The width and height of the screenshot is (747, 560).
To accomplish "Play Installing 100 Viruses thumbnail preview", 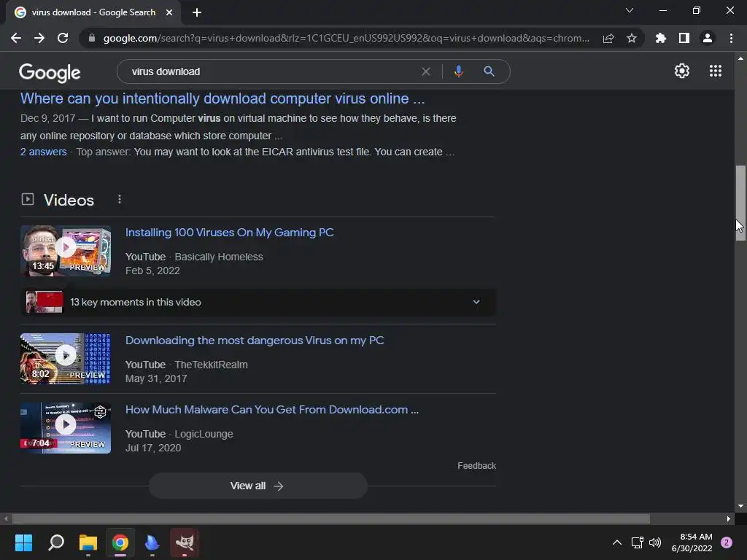I will pos(66,251).
